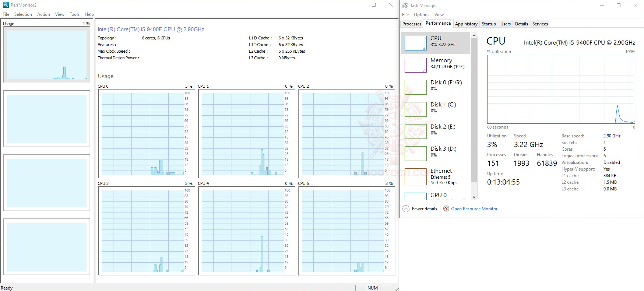The height and width of the screenshot is (291, 644).
Task: Open the Details tab
Action: click(x=521, y=24)
